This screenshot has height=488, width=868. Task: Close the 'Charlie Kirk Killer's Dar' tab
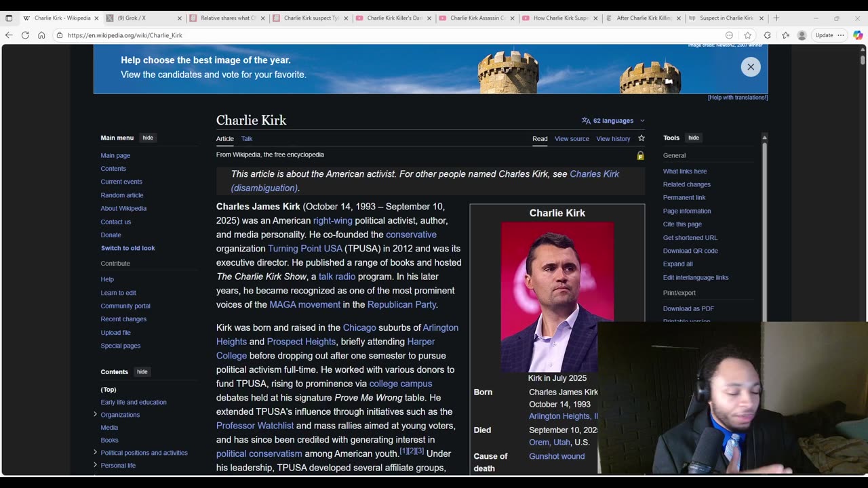coord(429,18)
